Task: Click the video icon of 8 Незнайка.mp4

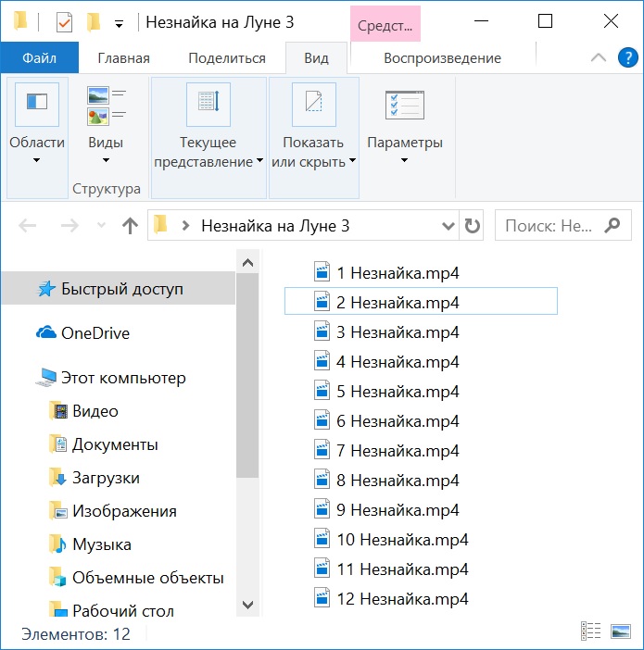Action: pos(322,480)
